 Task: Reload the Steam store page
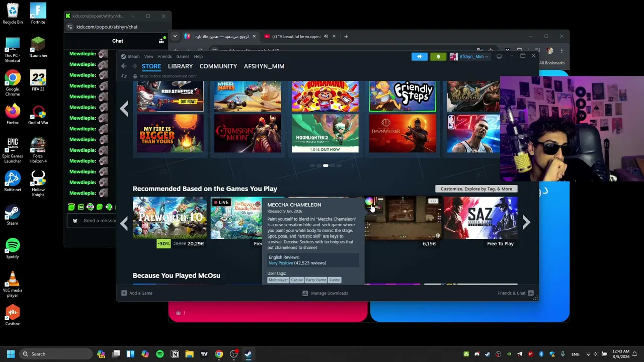pos(124,76)
